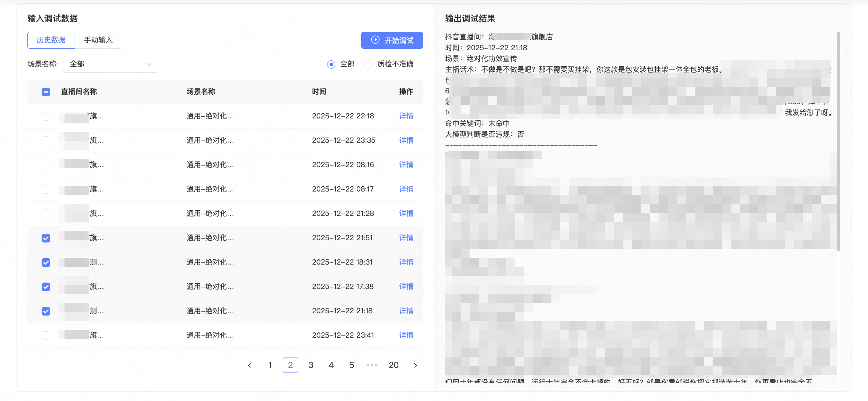Go to page 4

331,365
